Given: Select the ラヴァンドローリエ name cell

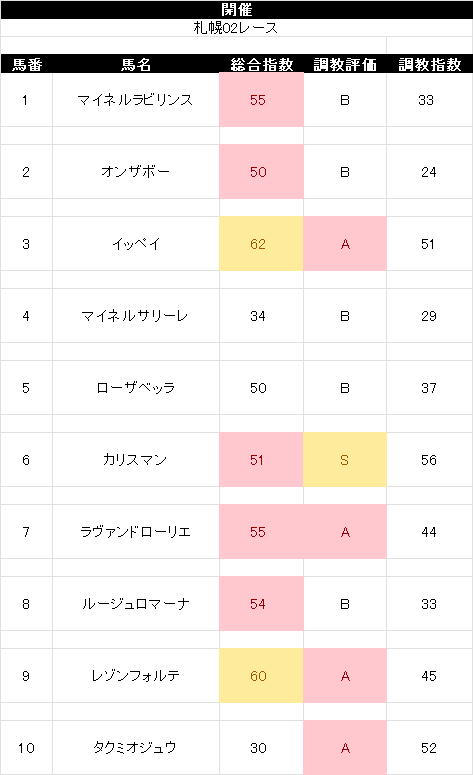Looking at the screenshot, I should click(x=135, y=532).
